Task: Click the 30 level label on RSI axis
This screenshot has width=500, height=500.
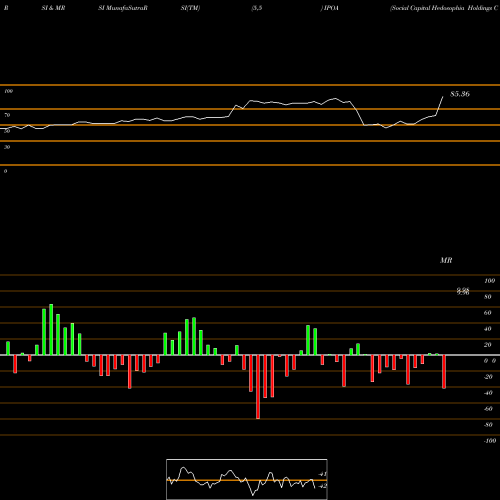Action: coord(7,147)
